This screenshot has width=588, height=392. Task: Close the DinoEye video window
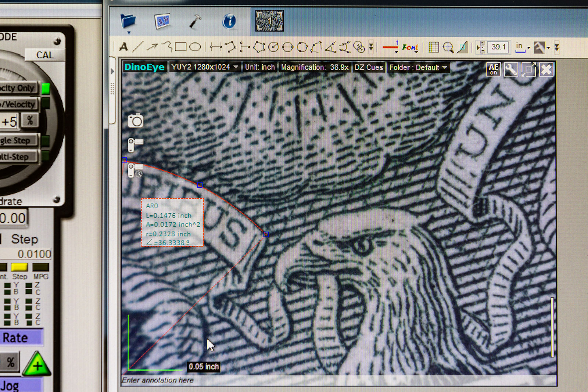tap(546, 69)
